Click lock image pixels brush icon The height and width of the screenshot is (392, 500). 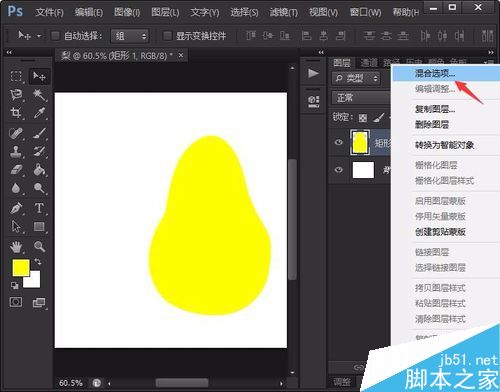379,117
